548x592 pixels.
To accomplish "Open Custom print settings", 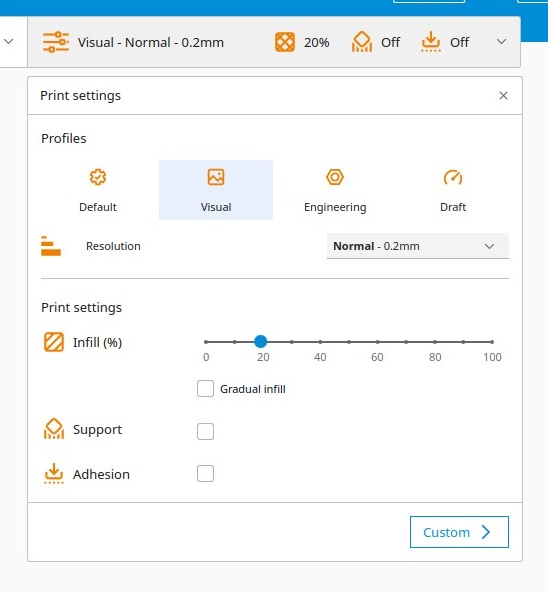I will [x=459, y=532].
